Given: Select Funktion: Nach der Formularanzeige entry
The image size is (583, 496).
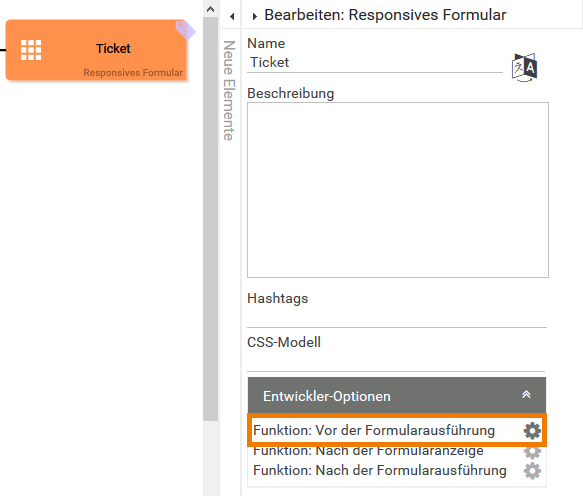Looking at the screenshot, I should 368,451.
